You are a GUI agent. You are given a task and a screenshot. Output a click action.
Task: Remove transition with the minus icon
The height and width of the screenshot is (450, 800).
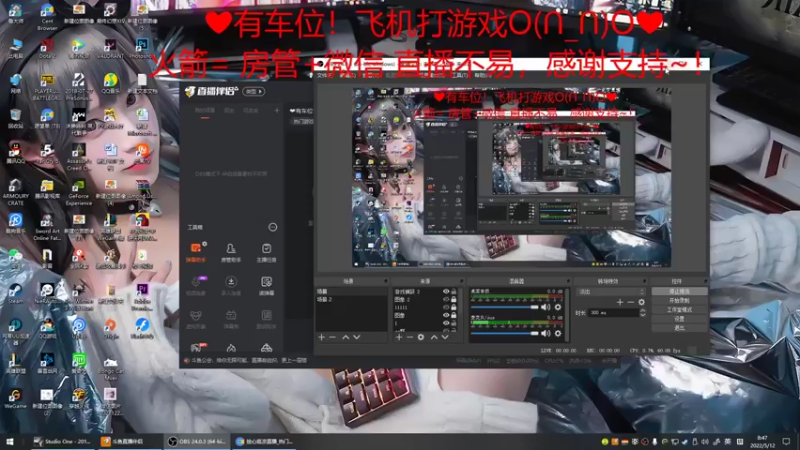(631, 302)
